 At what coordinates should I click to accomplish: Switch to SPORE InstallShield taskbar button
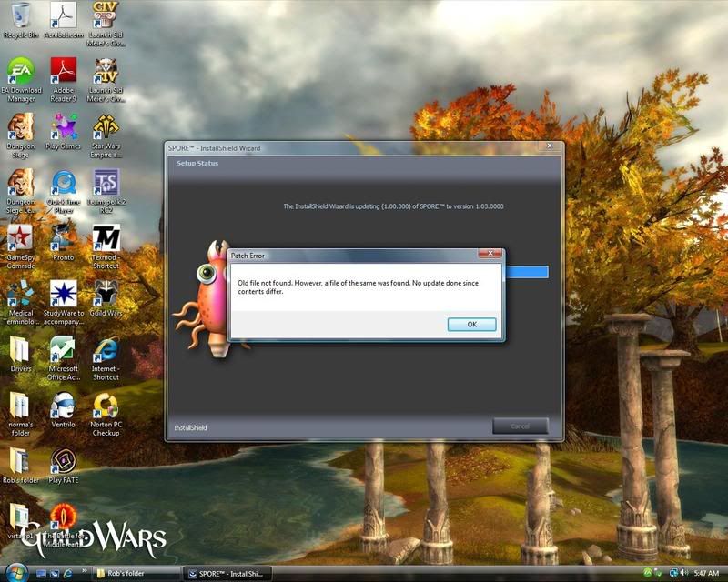(227, 574)
